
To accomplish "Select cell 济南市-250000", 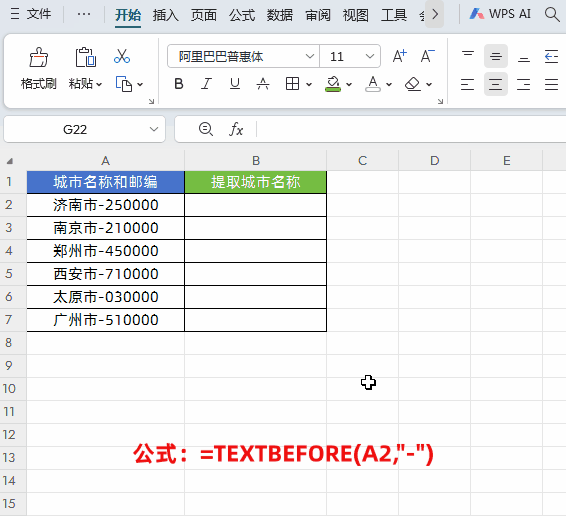I will point(105,205).
